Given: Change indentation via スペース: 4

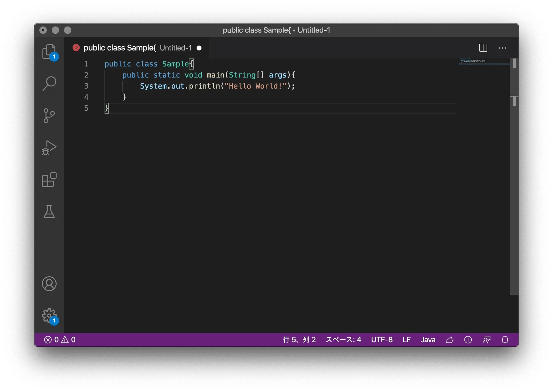Looking at the screenshot, I should 343,340.
